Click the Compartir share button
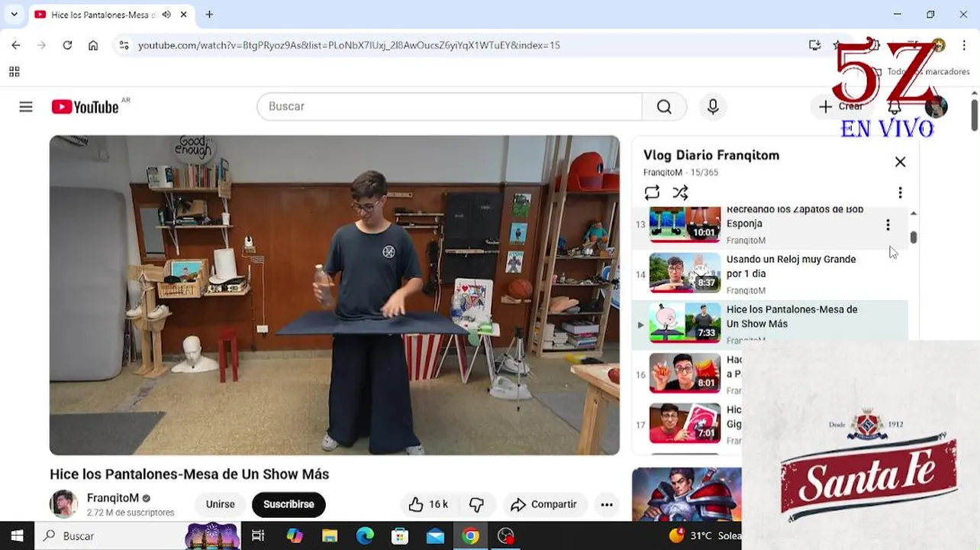 tap(544, 504)
